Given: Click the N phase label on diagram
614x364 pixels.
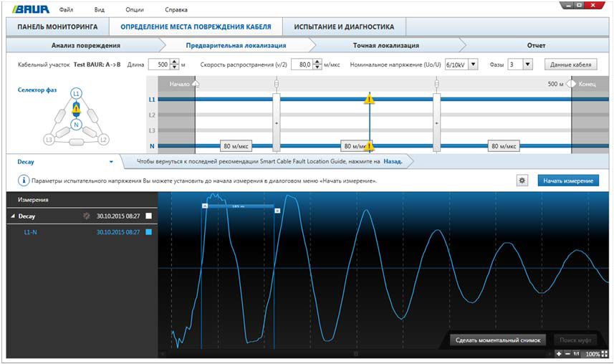Looking at the screenshot, I should 152,146.
